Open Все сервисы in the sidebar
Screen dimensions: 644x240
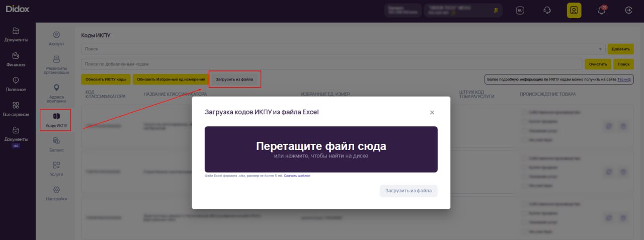pos(16,109)
